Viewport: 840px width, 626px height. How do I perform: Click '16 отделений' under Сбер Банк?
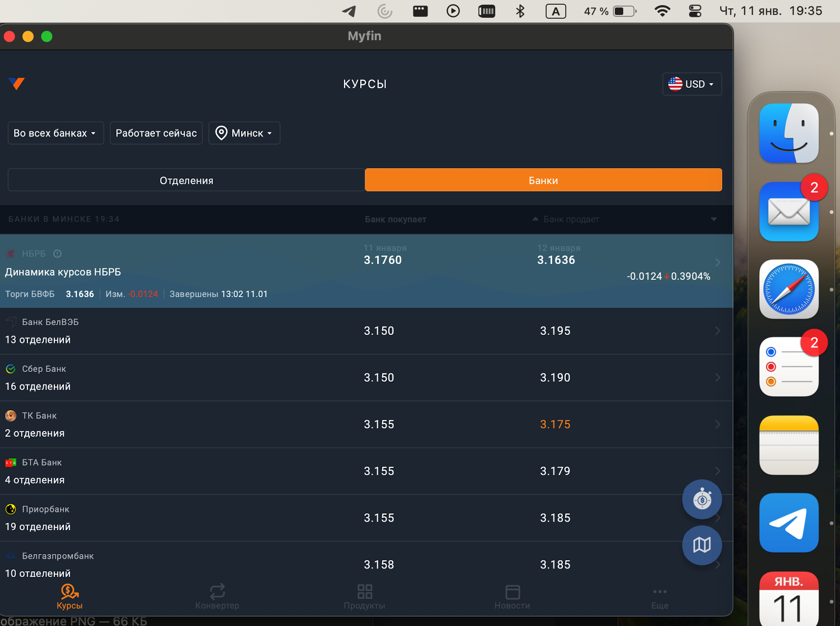38,386
